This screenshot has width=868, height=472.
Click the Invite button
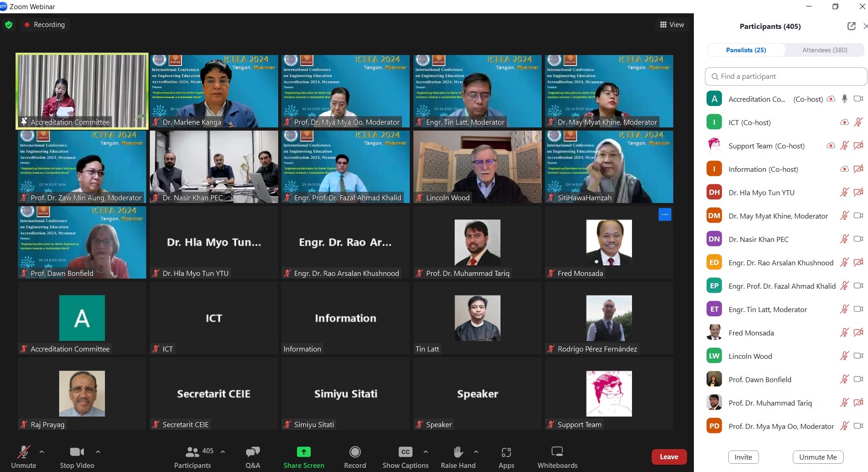[743, 457]
